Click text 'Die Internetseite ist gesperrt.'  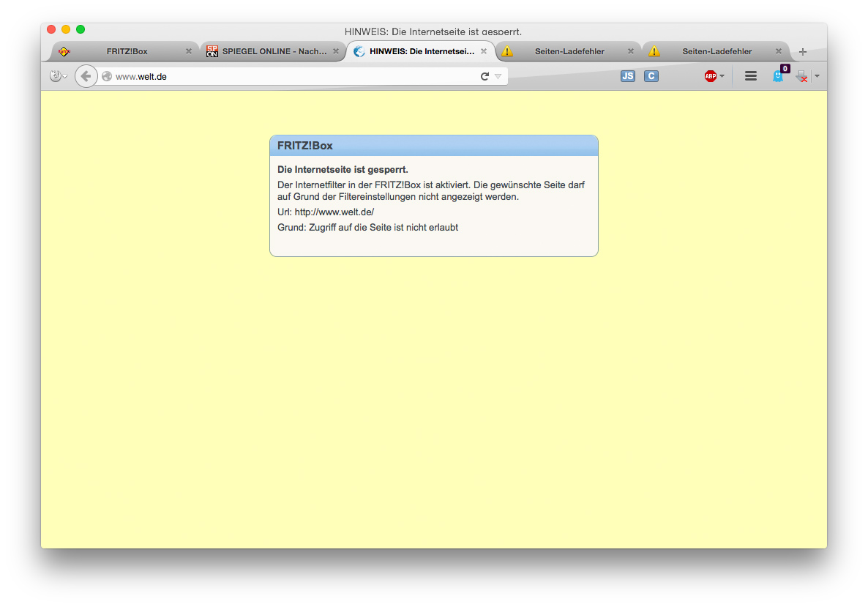(343, 169)
